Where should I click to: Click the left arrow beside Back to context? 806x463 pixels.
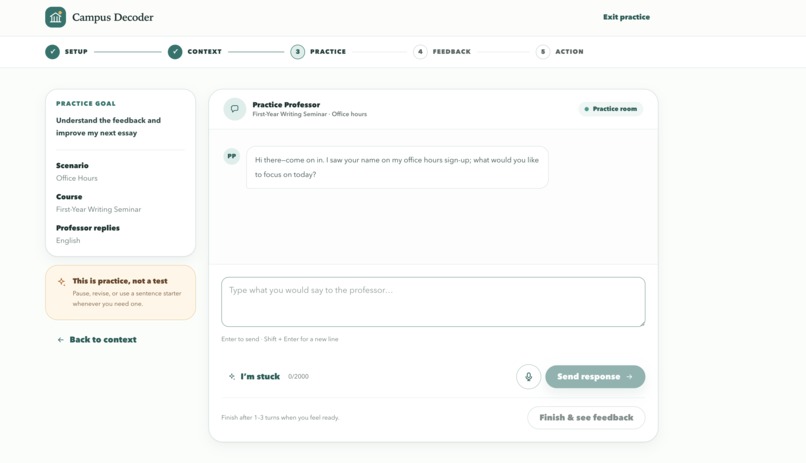pyautogui.click(x=61, y=340)
